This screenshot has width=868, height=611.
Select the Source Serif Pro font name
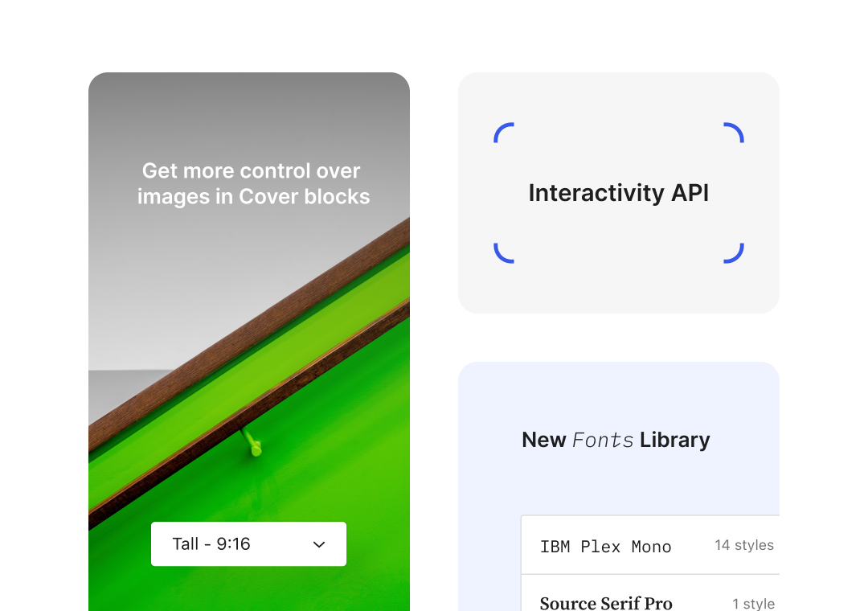pyautogui.click(x=606, y=603)
